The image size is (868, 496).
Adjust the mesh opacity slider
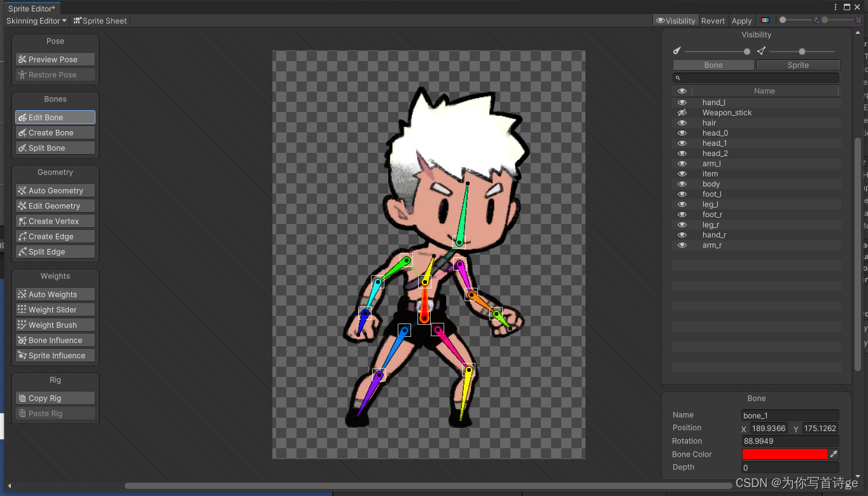tap(802, 51)
